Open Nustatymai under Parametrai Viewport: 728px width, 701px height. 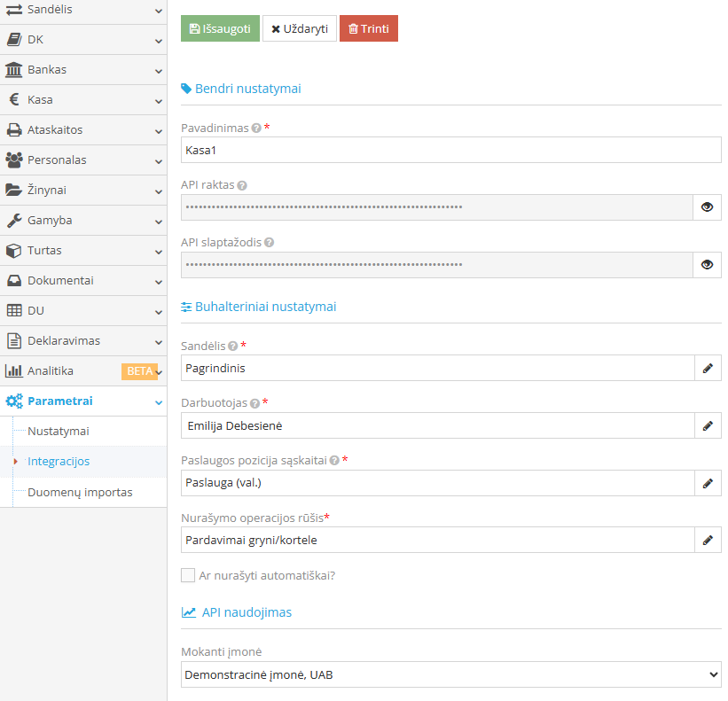(58, 432)
